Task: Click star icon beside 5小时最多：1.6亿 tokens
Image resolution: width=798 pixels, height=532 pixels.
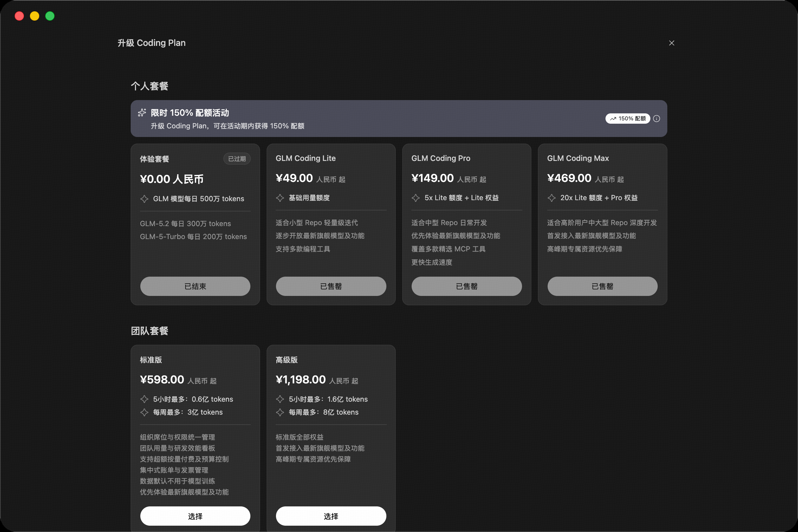Action: (x=280, y=399)
